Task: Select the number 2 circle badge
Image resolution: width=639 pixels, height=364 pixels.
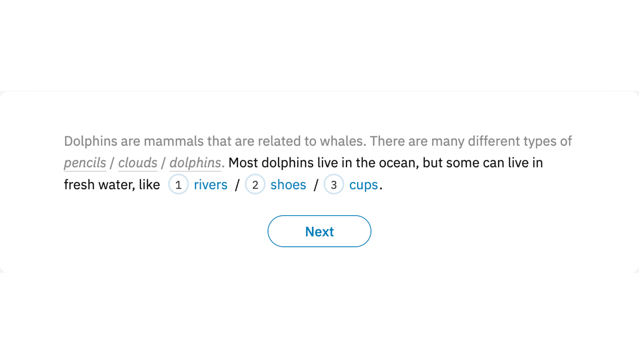Action: coord(255,184)
